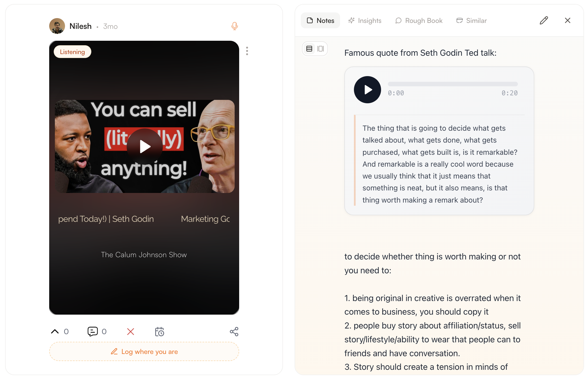
Task: Click the upvote arrow icon
Action: [x=55, y=331]
